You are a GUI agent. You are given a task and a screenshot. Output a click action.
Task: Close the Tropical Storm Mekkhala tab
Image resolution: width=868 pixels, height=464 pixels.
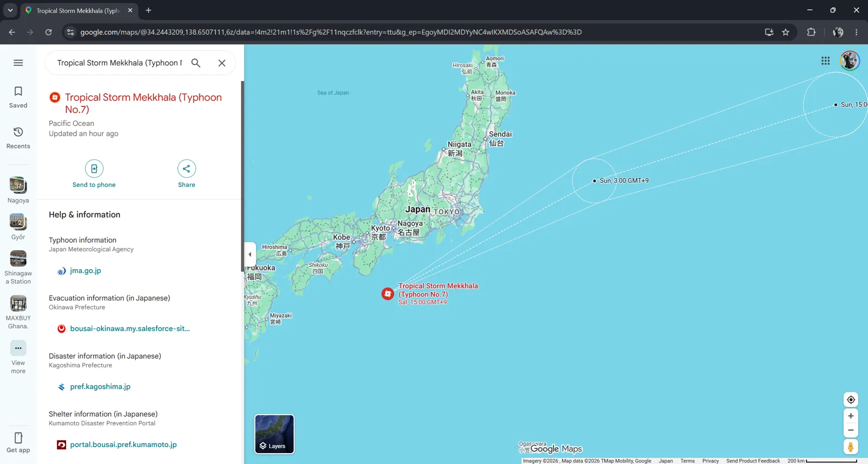[x=130, y=10]
